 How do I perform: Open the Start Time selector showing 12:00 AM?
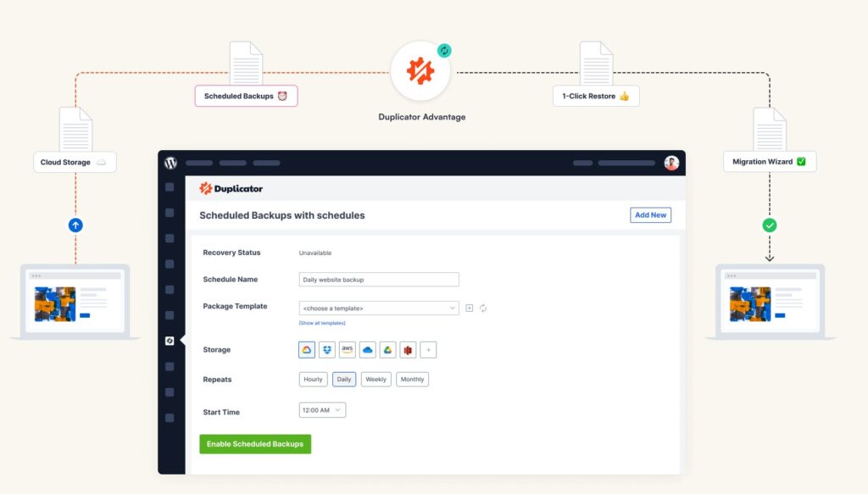coord(321,409)
